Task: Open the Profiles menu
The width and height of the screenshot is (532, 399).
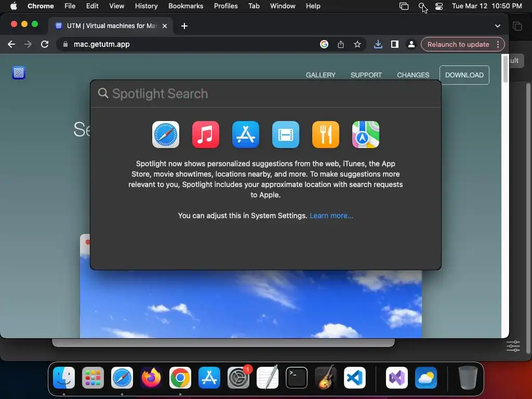Action: click(x=225, y=6)
